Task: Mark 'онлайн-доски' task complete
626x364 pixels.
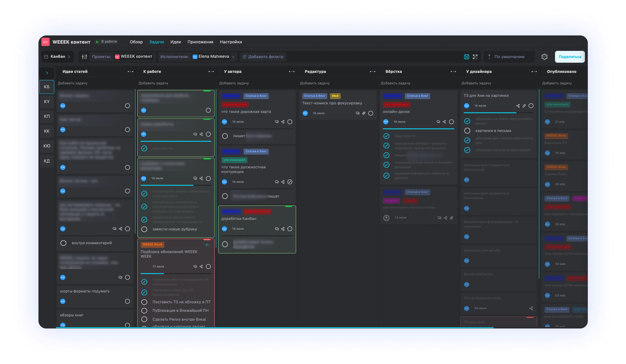Action: [x=452, y=122]
